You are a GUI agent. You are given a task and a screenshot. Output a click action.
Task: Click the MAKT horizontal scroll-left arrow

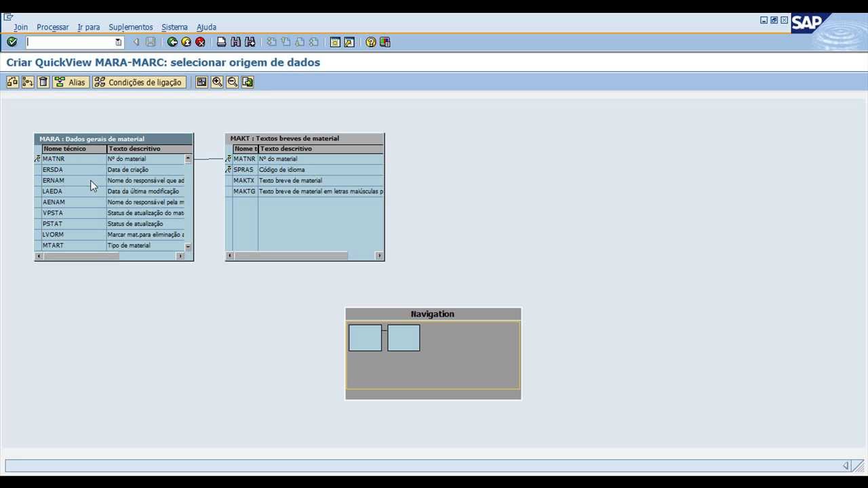(x=230, y=256)
